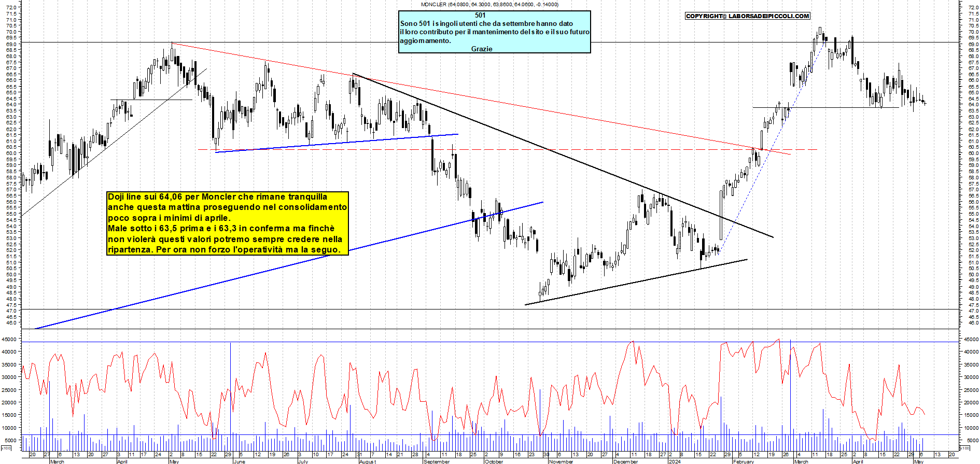Click the line "Male sotto i 63,5 prima"

pyautogui.click(x=221, y=228)
